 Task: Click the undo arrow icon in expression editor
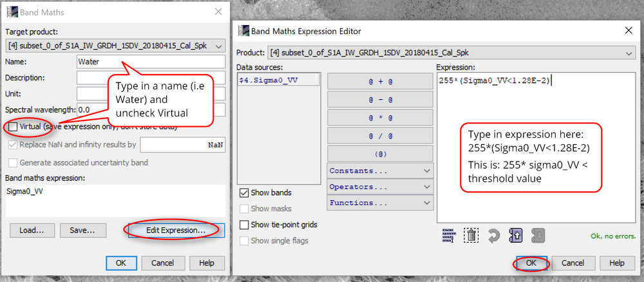pos(493,236)
